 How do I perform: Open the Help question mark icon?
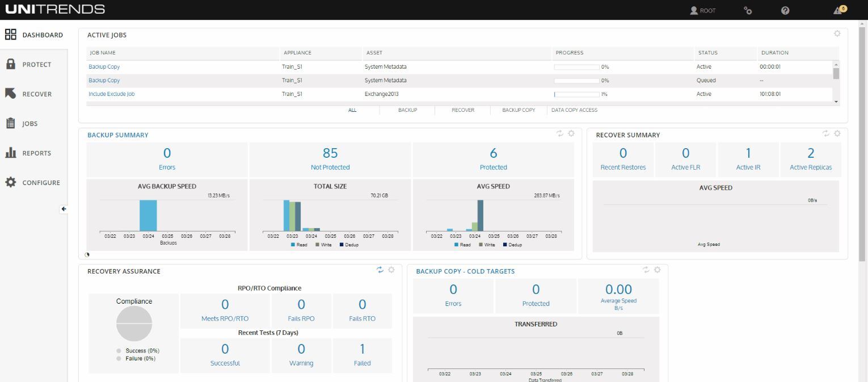pyautogui.click(x=785, y=10)
